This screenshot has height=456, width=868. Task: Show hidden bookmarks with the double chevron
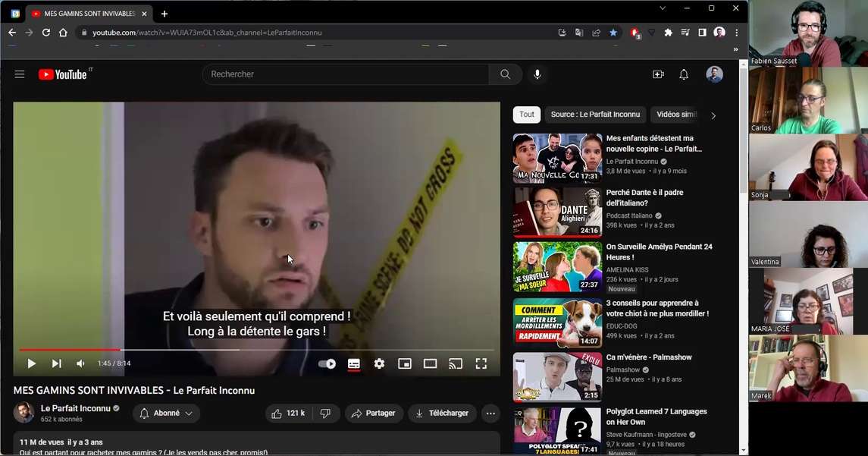[735, 49]
